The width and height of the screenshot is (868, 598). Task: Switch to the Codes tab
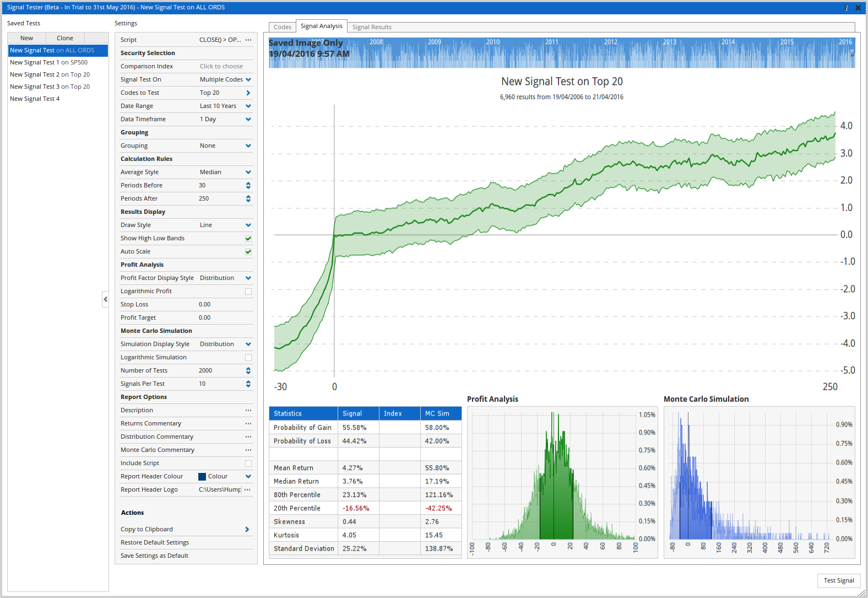click(283, 27)
